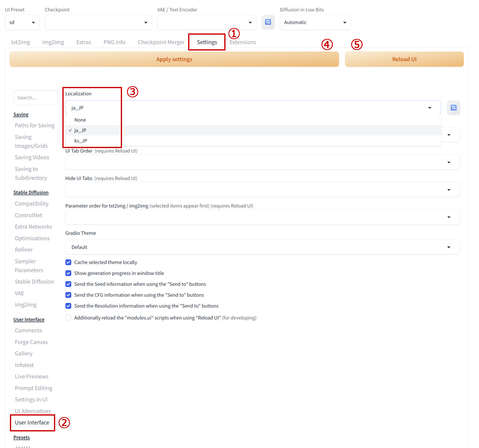Click the settings Search field
The width and height of the screenshot is (479, 448).
point(35,98)
